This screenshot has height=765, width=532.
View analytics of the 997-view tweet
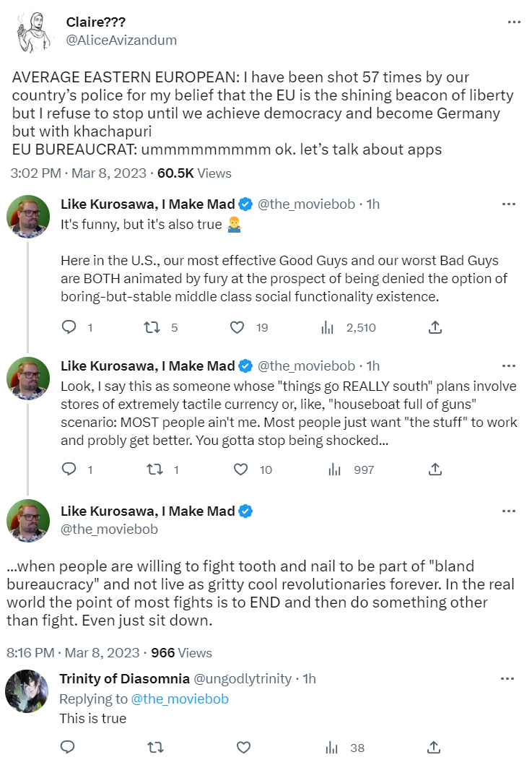335,470
